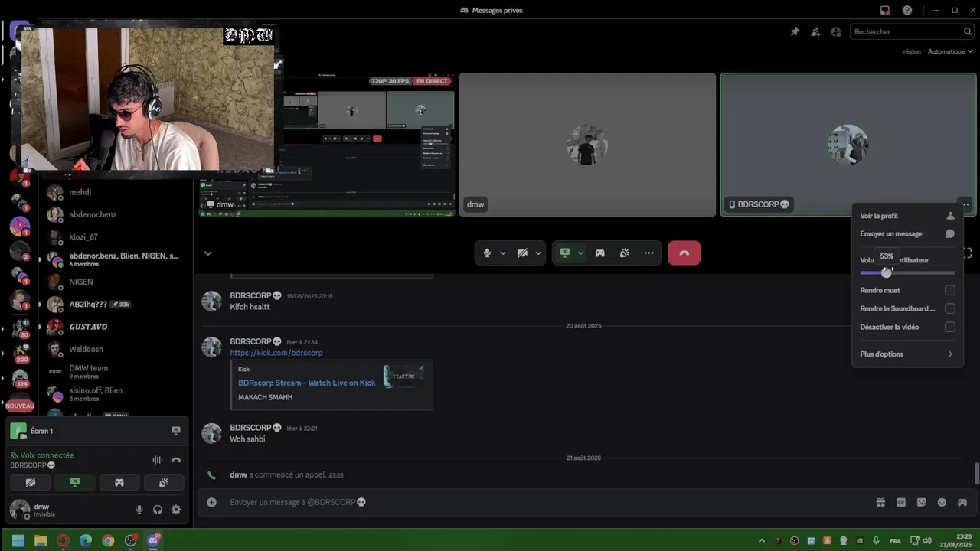Open the Discord inbox icon
The image size is (980, 551).
885,10
